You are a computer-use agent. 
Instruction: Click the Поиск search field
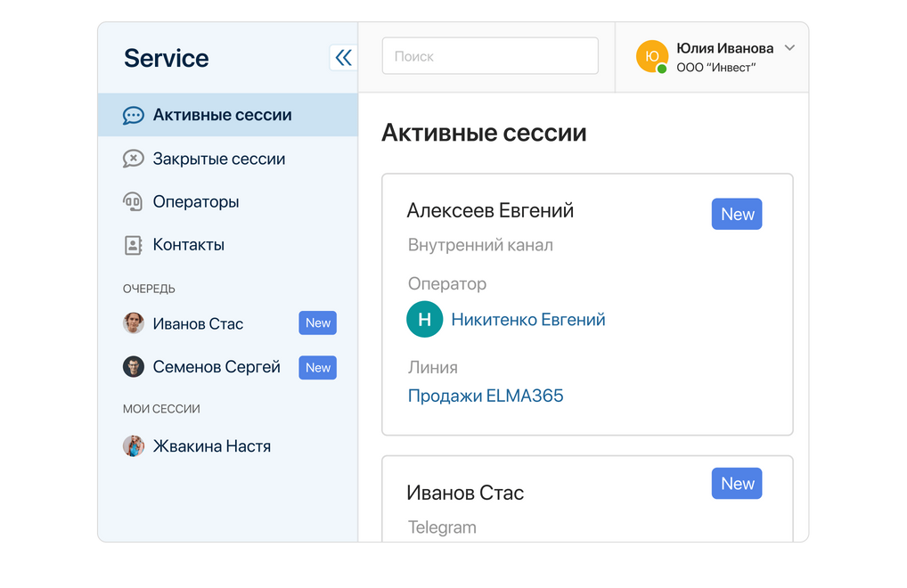489,55
